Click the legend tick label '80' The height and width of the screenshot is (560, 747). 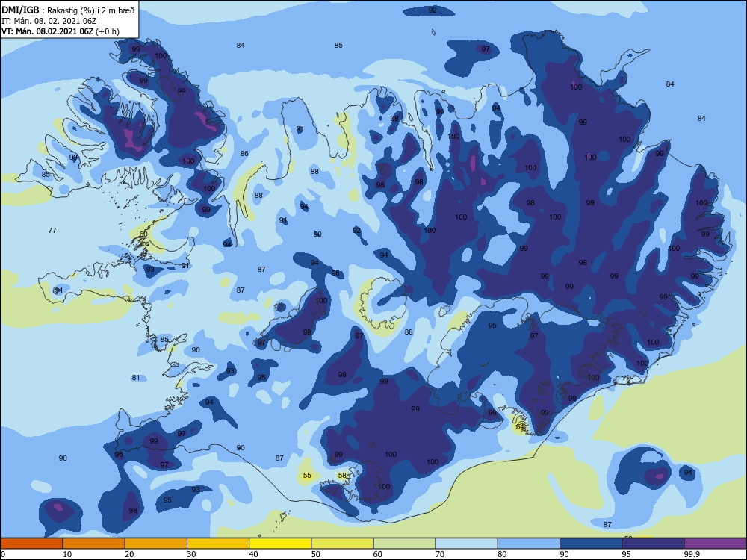(x=502, y=554)
